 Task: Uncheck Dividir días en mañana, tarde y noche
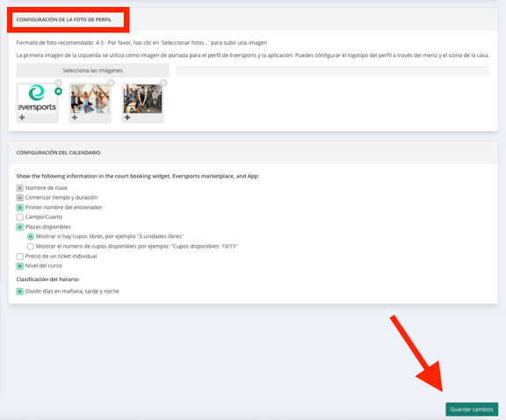(x=20, y=292)
